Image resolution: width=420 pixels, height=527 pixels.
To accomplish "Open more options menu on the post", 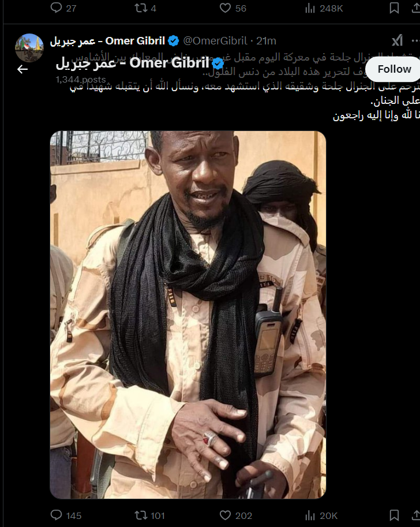I will click(x=415, y=41).
